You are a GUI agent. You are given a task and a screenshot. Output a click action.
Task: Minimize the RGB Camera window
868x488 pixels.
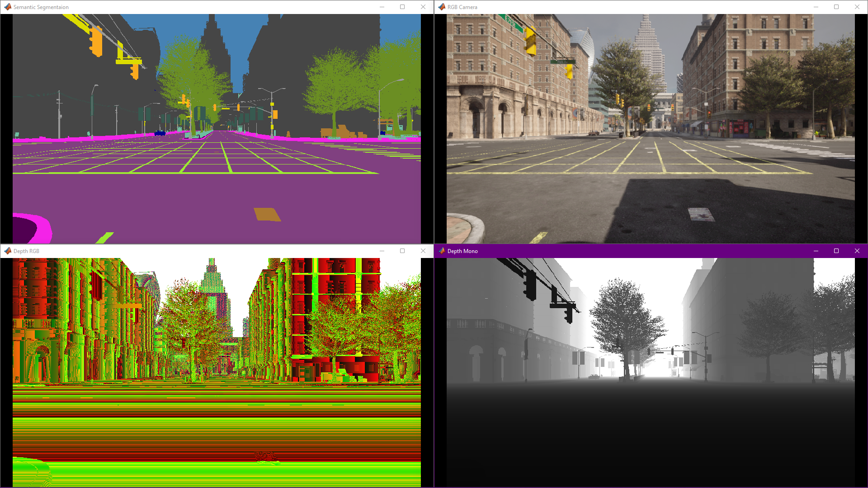(x=816, y=7)
